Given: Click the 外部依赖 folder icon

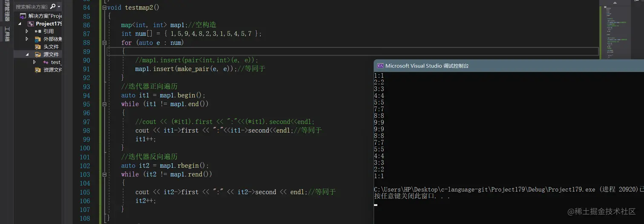Looking at the screenshot, I should pyautogui.click(x=37, y=39).
